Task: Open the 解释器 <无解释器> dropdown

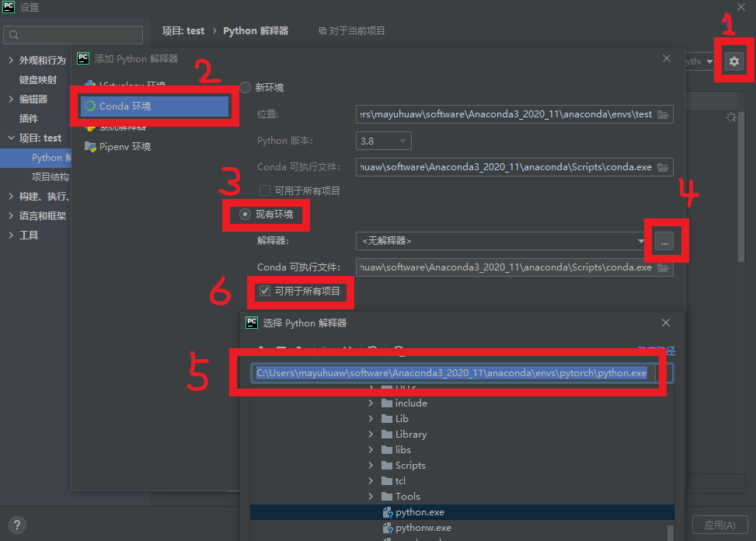Action: click(x=500, y=241)
